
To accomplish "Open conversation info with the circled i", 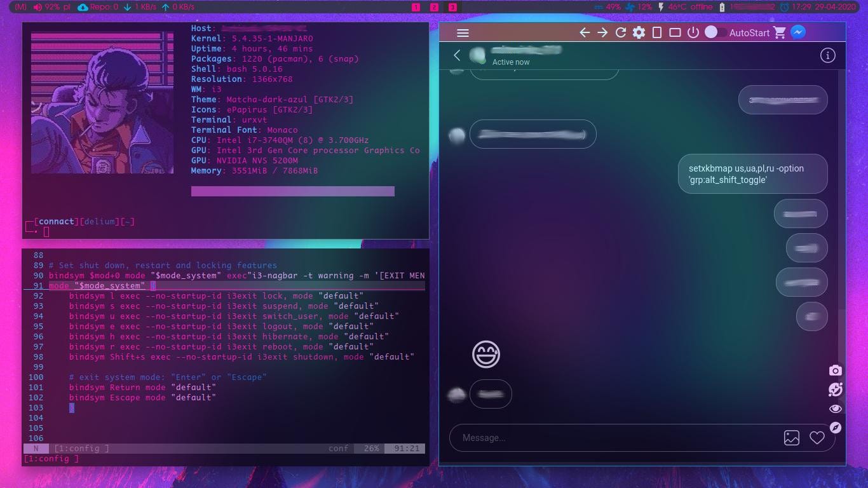I will pyautogui.click(x=828, y=55).
